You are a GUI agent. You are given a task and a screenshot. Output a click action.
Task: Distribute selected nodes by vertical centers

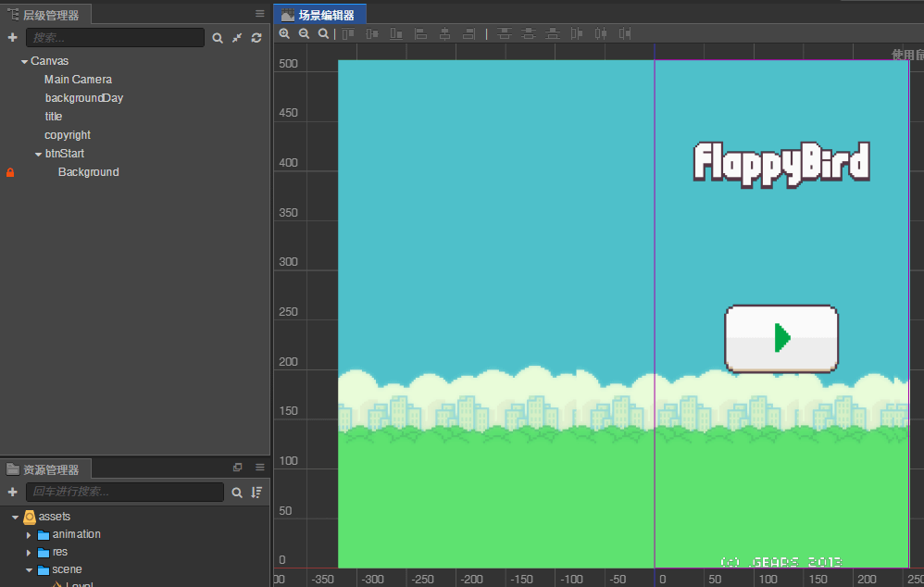tap(528, 33)
